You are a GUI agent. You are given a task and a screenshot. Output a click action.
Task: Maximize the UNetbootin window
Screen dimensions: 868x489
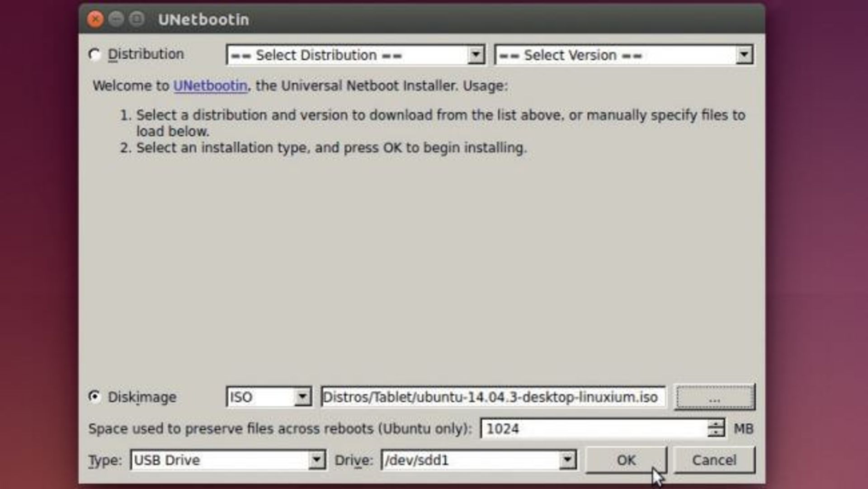tap(137, 19)
